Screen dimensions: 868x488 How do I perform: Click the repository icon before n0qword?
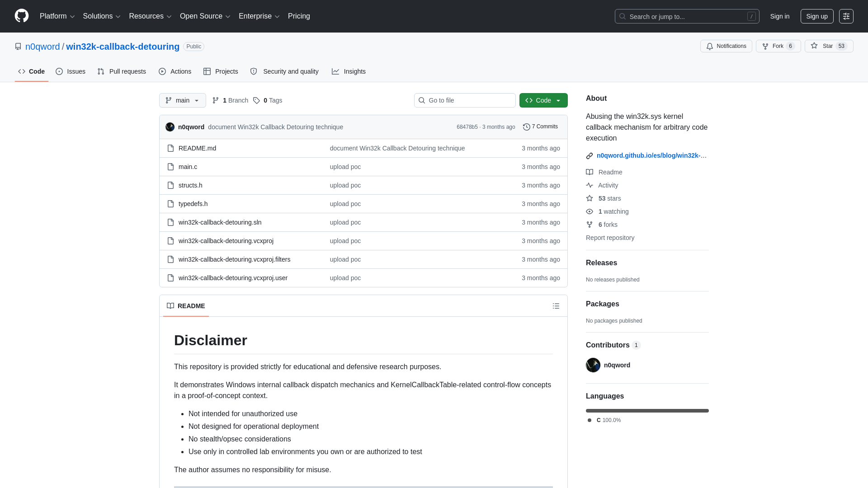[x=18, y=47]
